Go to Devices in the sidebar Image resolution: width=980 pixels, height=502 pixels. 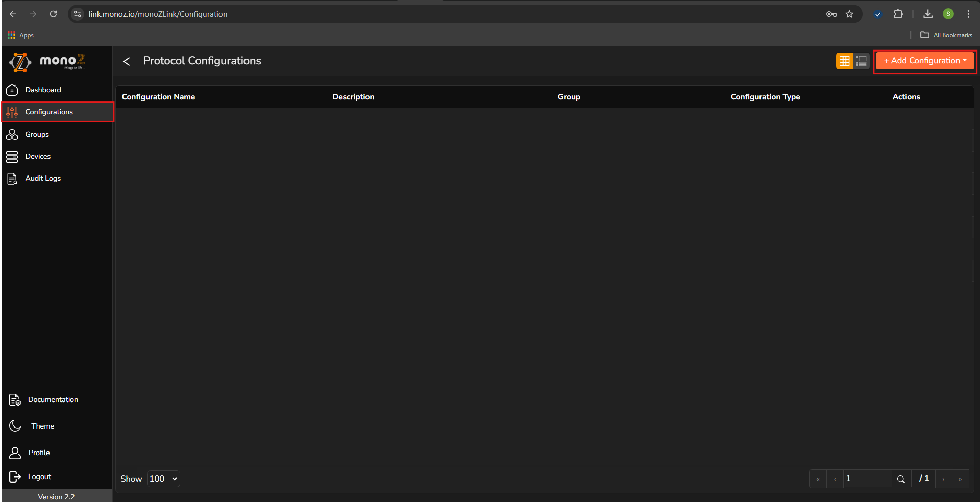point(38,157)
